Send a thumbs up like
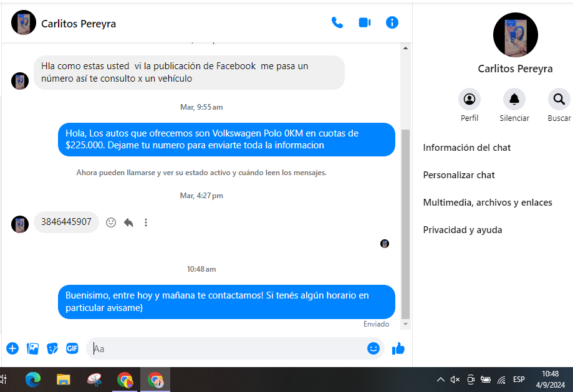This screenshot has width=573, height=392. 398,348
